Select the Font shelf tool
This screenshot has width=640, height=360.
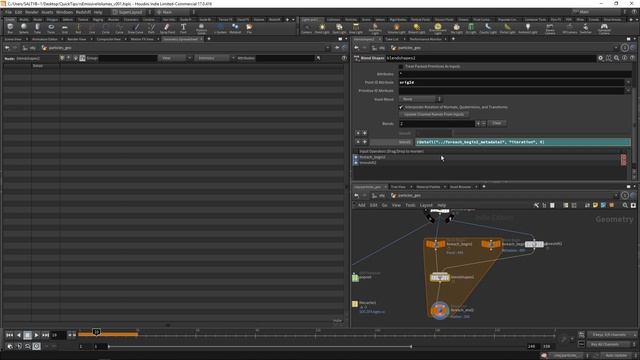183,28
